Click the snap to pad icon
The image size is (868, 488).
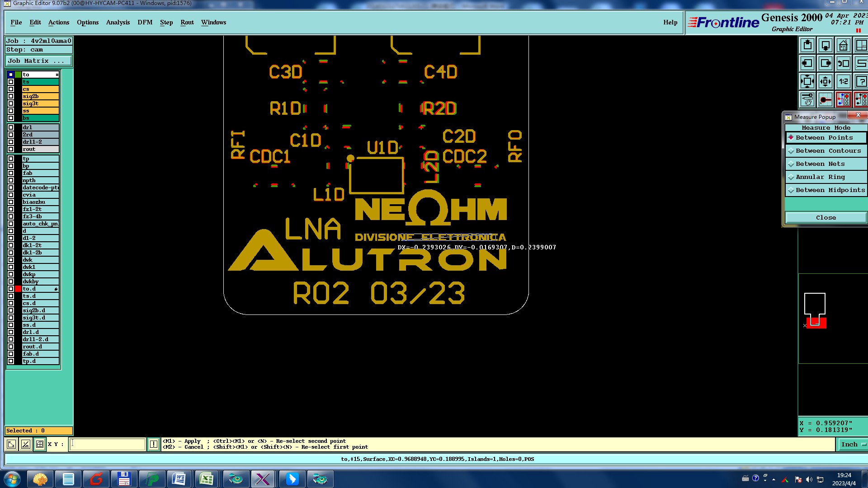[826, 99]
